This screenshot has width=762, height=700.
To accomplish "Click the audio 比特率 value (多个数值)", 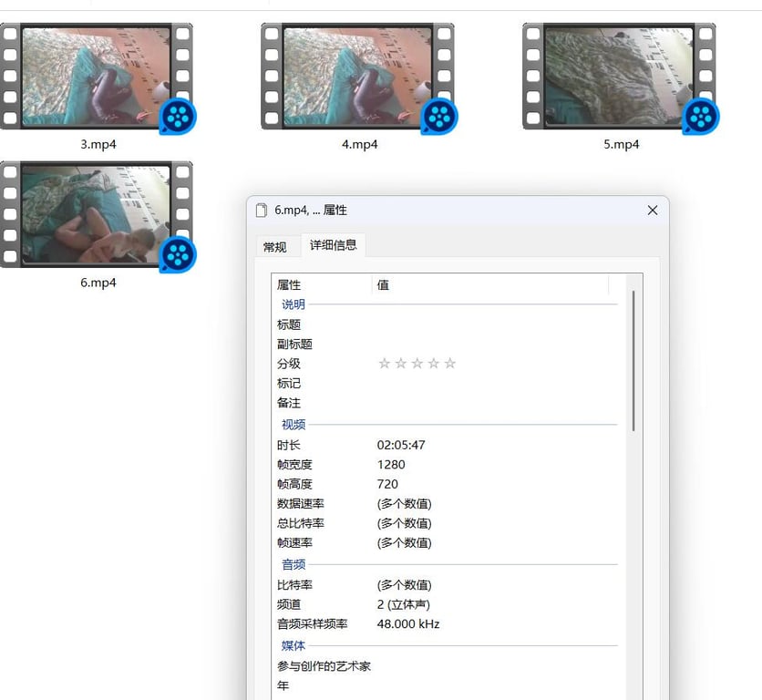I will click(405, 585).
